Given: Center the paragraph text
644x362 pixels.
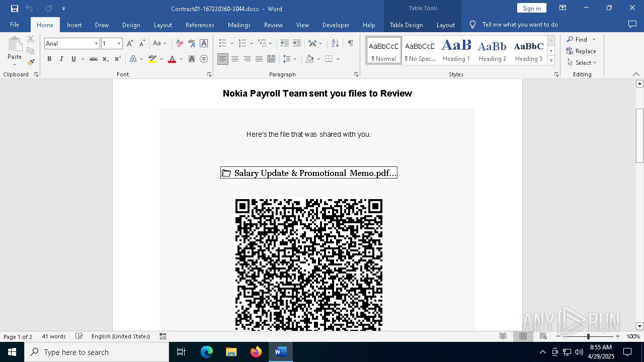Looking at the screenshot, I should pyautogui.click(x=235, y=59).
